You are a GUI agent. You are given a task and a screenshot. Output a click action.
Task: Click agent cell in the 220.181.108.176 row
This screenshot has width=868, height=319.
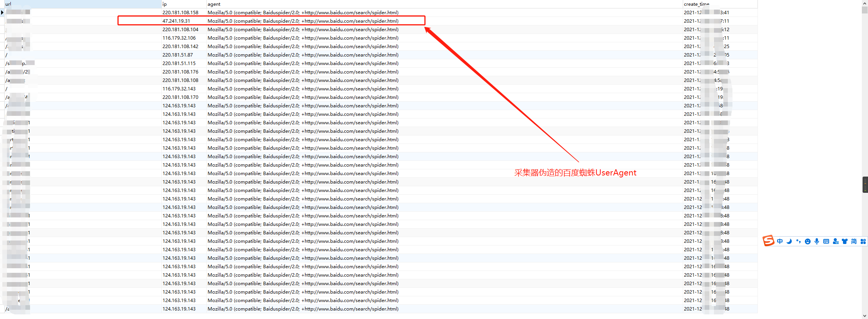coord(444,72)
